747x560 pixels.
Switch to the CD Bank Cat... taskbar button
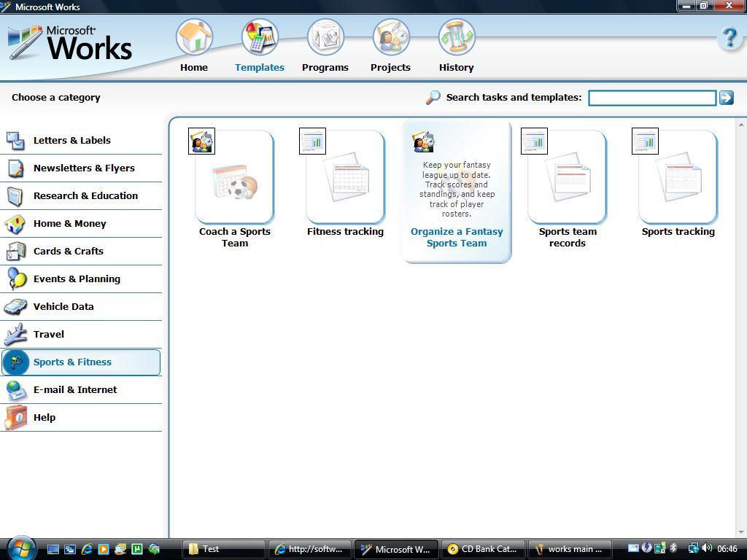click(x=484, y=549)
